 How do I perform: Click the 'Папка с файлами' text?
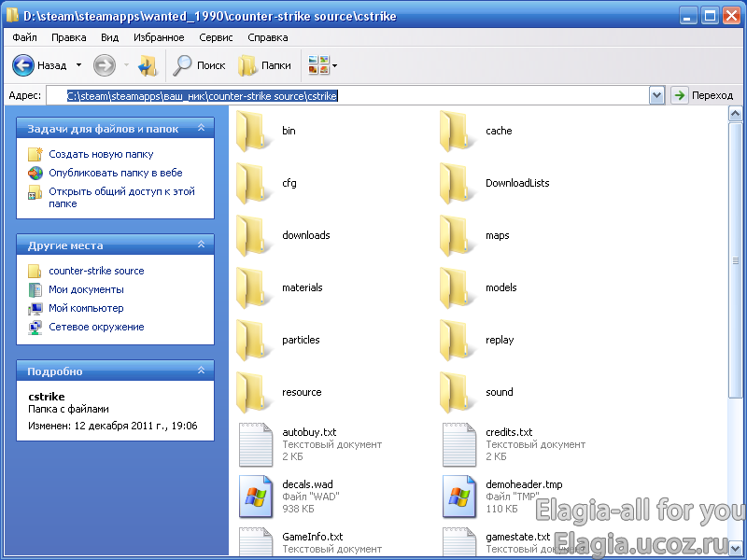click(68, 409)
